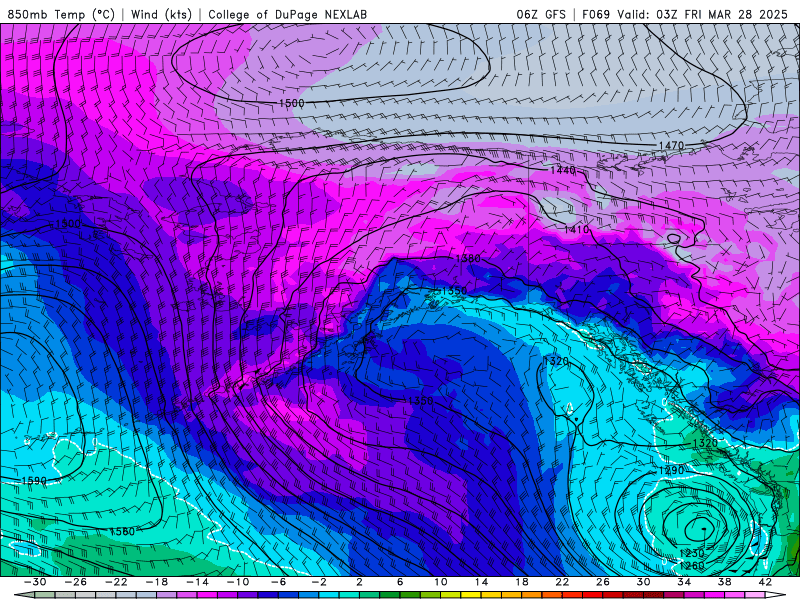Click the 14 value on the temperature scale
Image resolution: width=800 pixels, height=600 pixels.
click(x=481, y=582)
